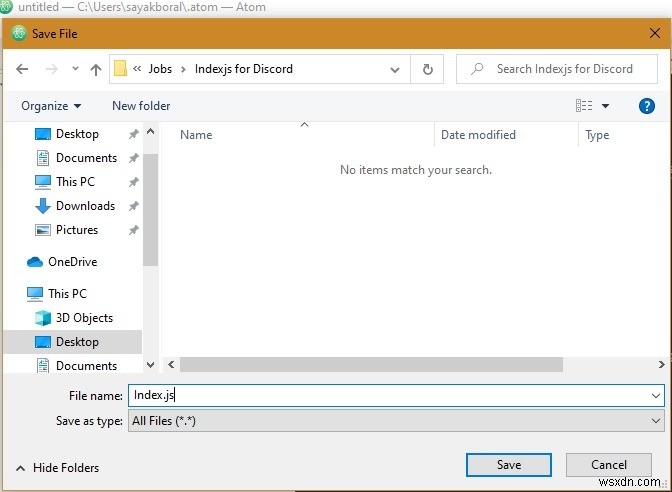Open the Save as type dropdown

(396, 421)
